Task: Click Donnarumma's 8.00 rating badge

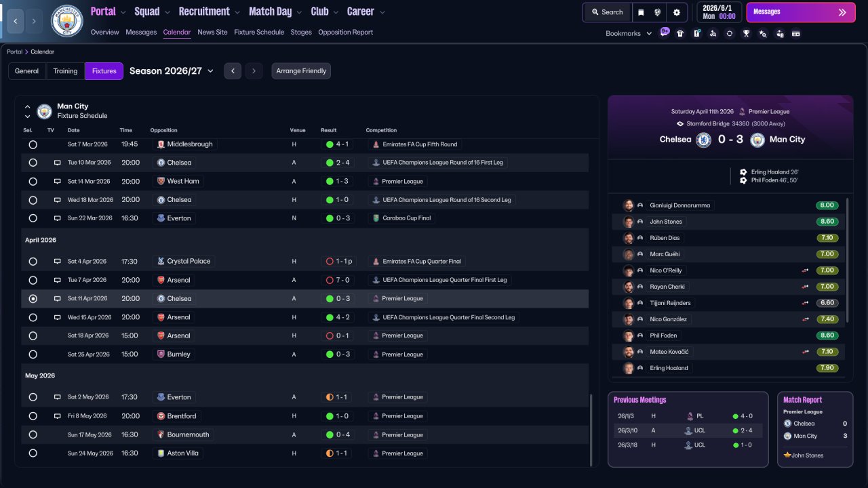Action: (x=827, y=205)
